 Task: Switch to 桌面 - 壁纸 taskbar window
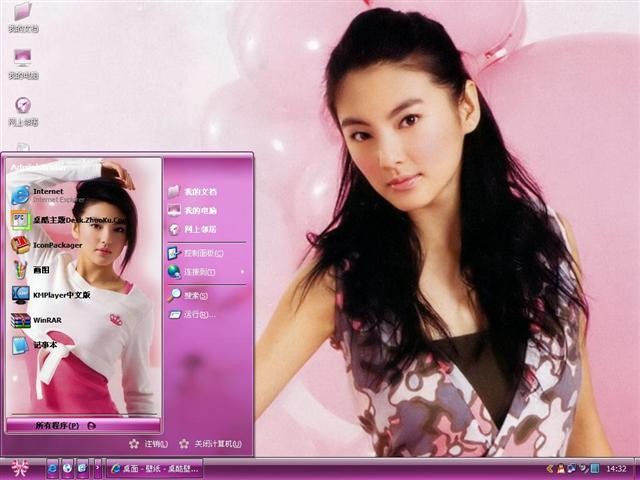click(155, 469)
